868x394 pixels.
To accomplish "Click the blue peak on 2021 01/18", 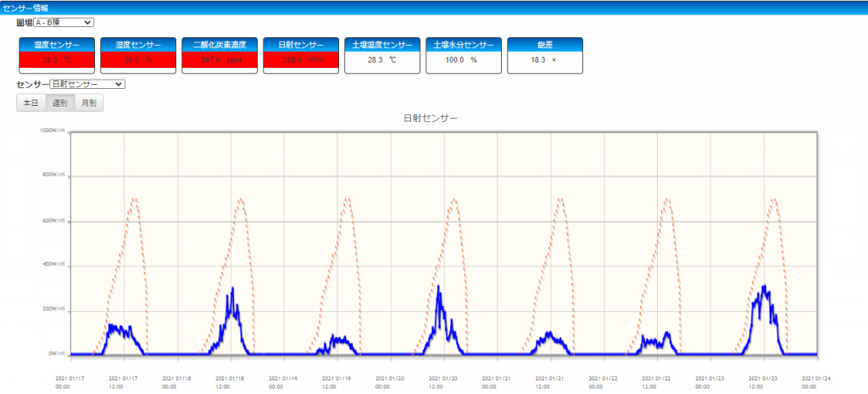I will pos(231,289).
